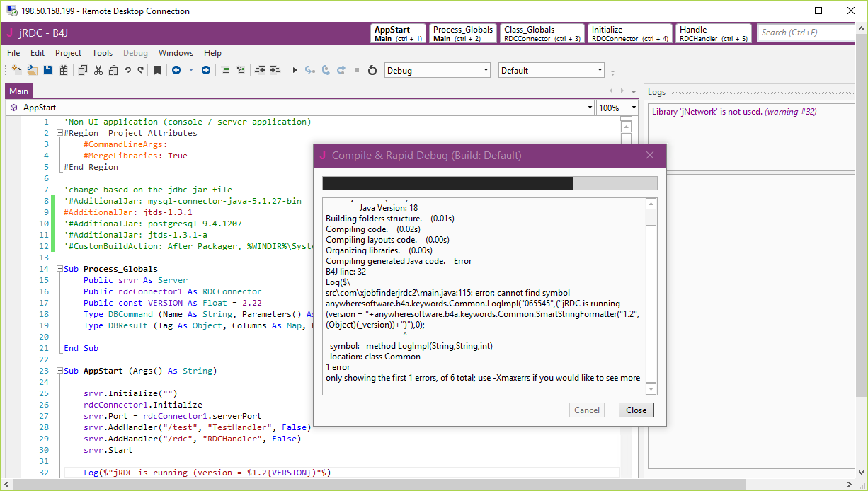Collapse the Sub Process_Globals code block
Screen dimensions: 868x491
click(59, 269)
